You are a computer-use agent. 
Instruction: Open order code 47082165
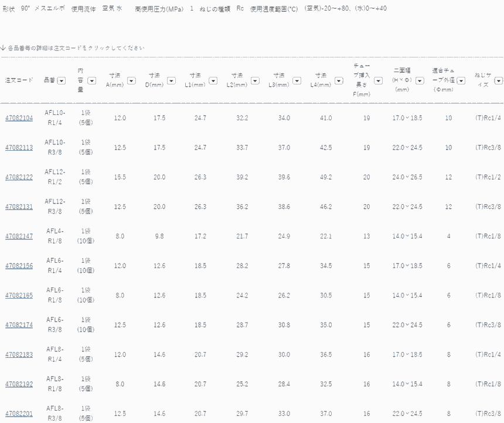point(19,295)
